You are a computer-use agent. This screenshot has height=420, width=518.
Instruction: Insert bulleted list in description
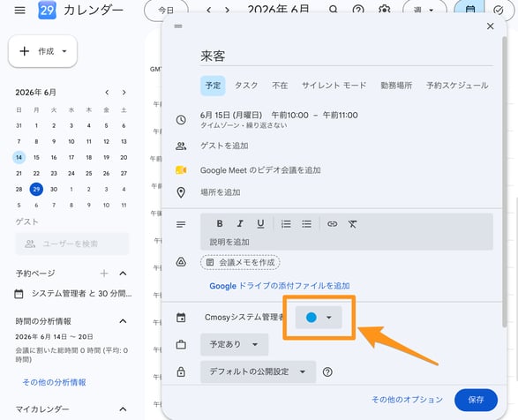(306, 224)
